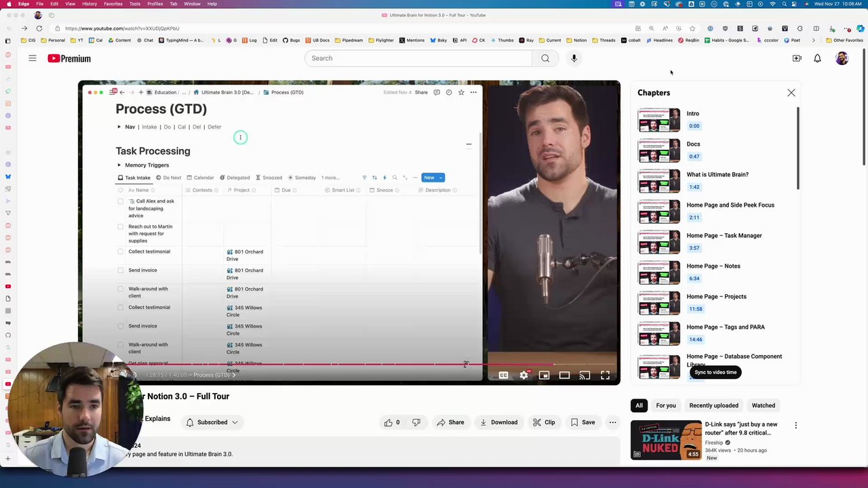The image size is (868, 488).
Task: Select the Task Intake tab
Action: [134, 178]
